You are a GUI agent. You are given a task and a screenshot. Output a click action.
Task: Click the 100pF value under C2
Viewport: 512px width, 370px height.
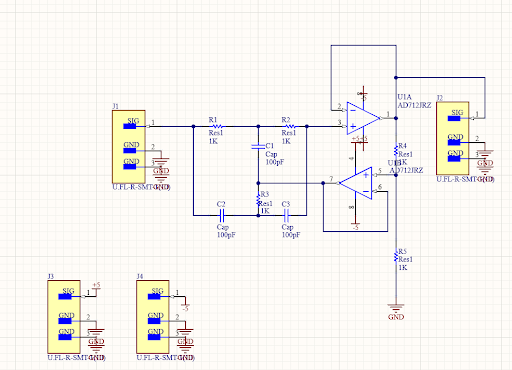pyautogui.click(x=226, y=235)
